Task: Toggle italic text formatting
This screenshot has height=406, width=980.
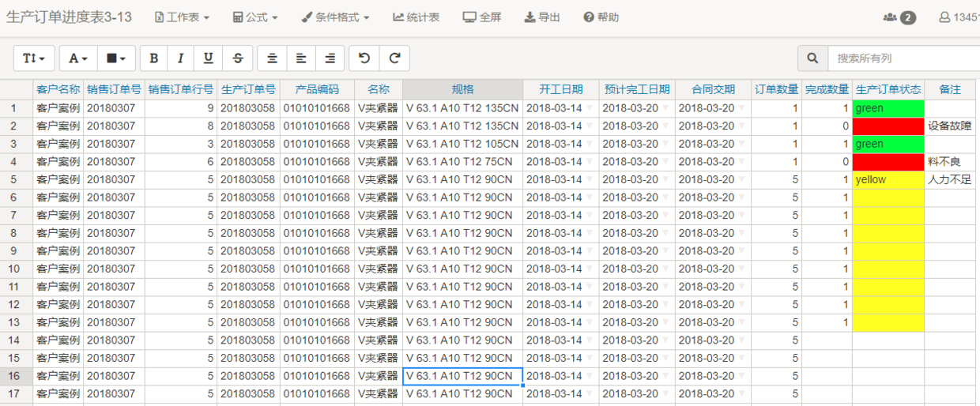Action: pos(181,58)
